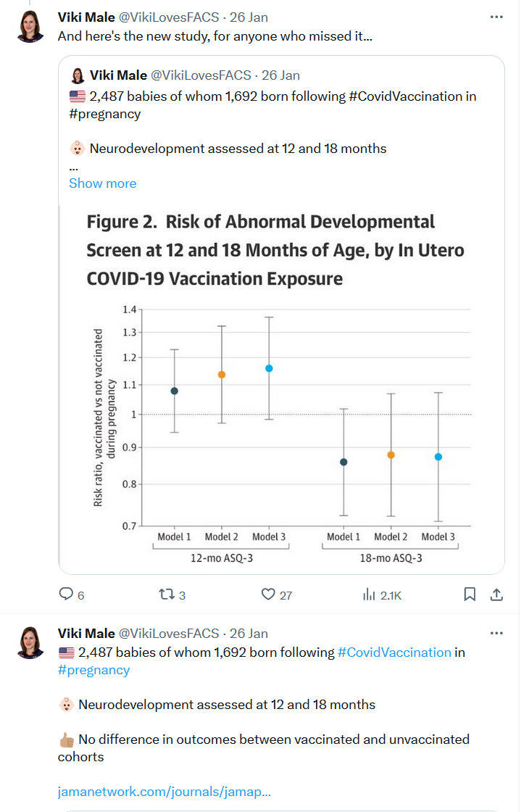
Task: Click the share upload icon
Action: click(496, 594)
